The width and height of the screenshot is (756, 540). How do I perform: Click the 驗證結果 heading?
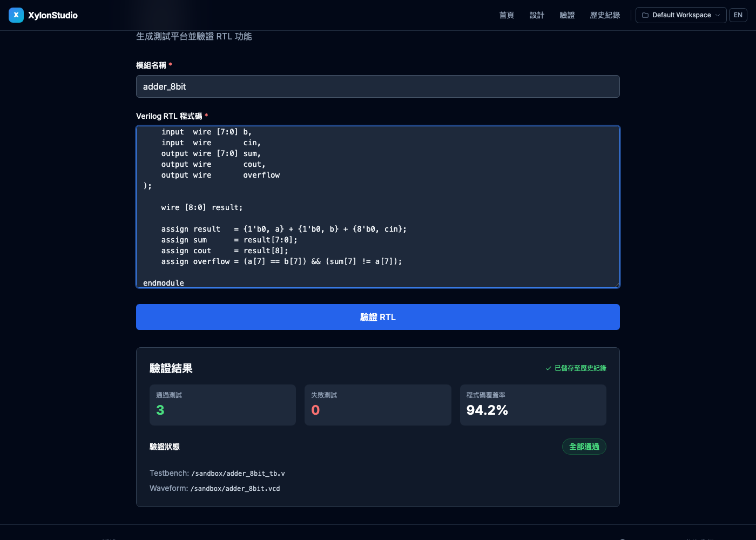click(171, 368)
